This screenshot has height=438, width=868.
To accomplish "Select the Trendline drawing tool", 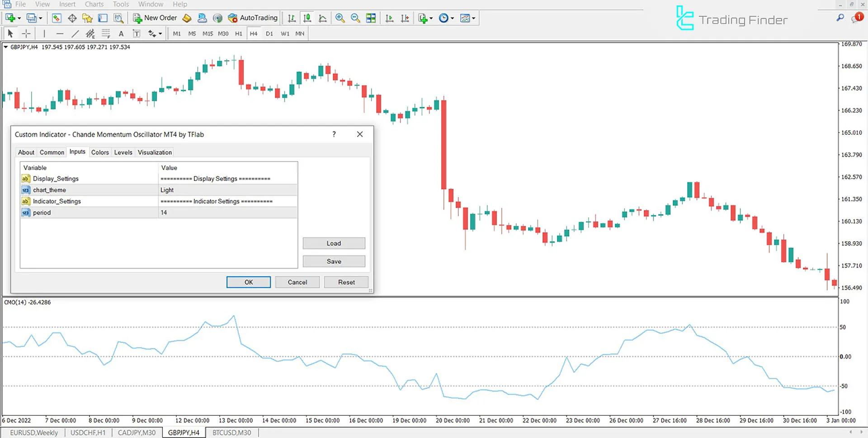I will pyautogui.click(x=75, y=33).
